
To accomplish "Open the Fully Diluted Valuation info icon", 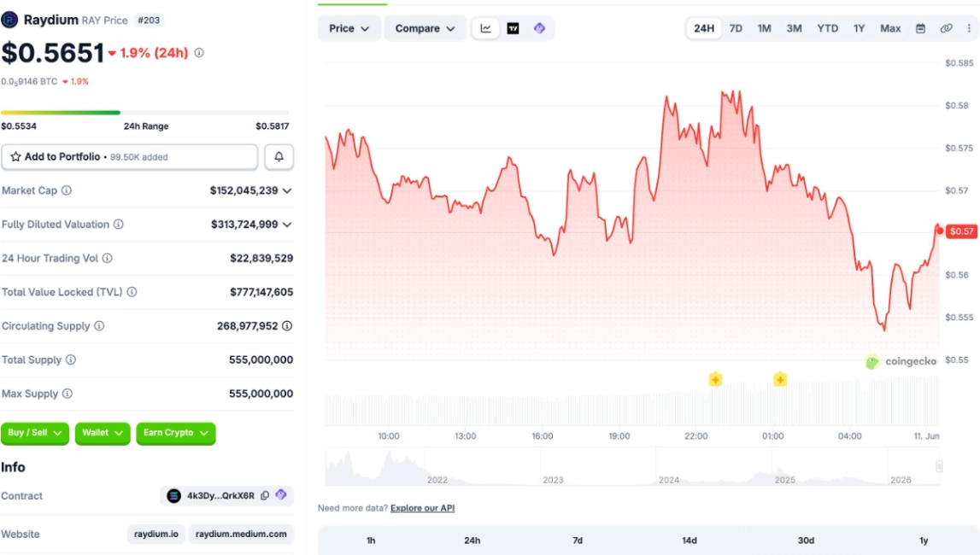I will pos(118,224).
